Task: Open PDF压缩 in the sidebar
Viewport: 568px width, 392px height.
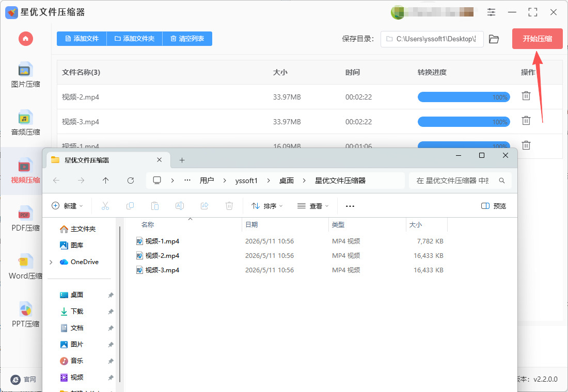Action: [25, 219]
